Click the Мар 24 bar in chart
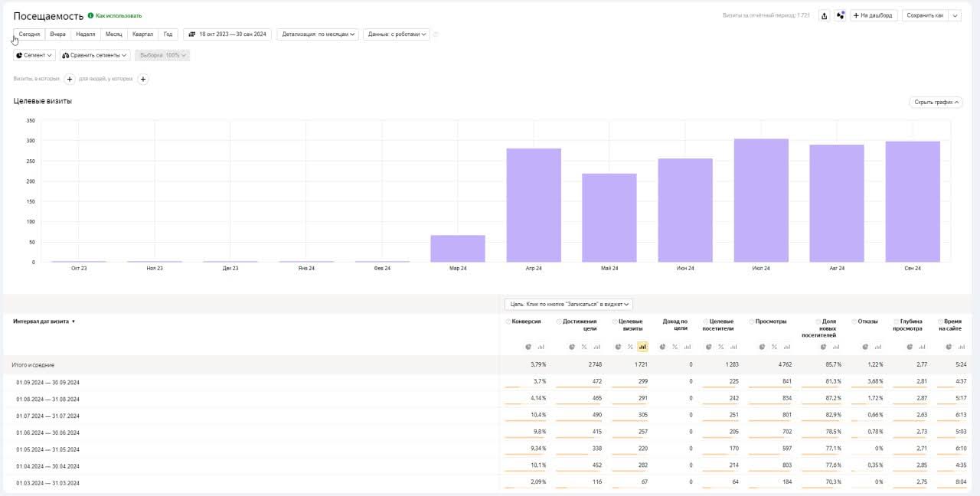Image resolution: width=980 pixels, height=496 pixels. click(458, 249)
